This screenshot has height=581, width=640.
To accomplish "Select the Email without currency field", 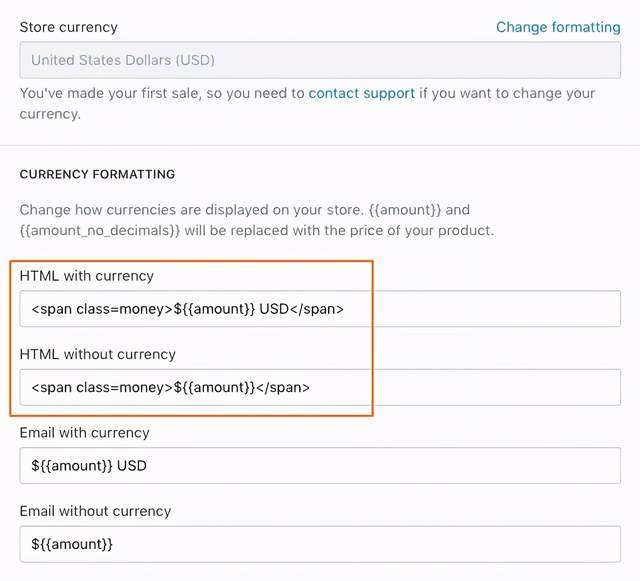I will 320,544.
